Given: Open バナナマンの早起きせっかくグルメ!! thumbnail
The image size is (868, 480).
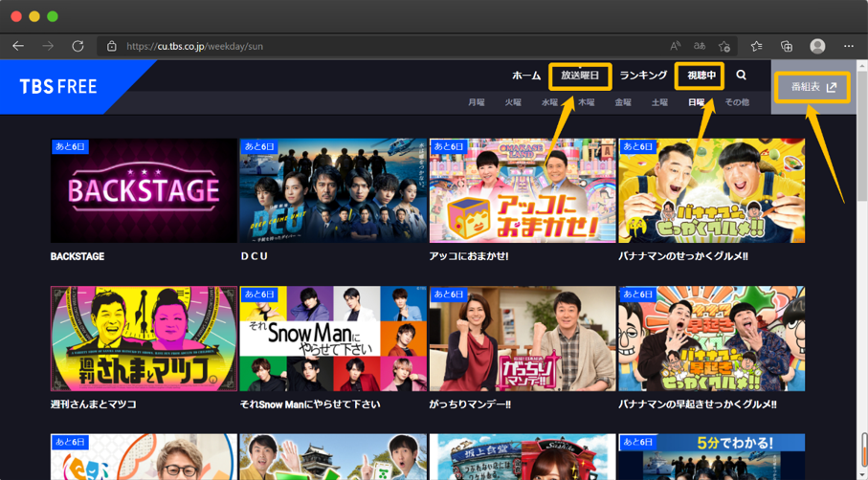Looking at the screenshot, I should 712,338.
